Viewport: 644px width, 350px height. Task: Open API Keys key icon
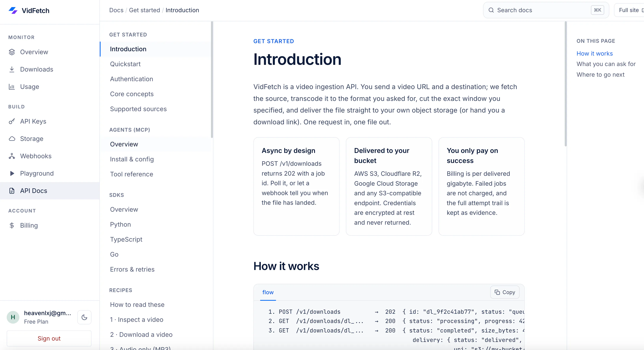point(12,121)
